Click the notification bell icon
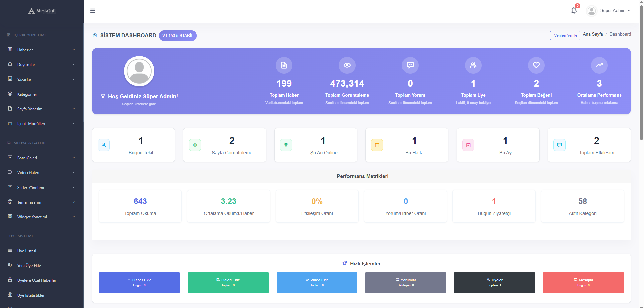The width and height of the screenshot is (644, 308). [574, 10]
